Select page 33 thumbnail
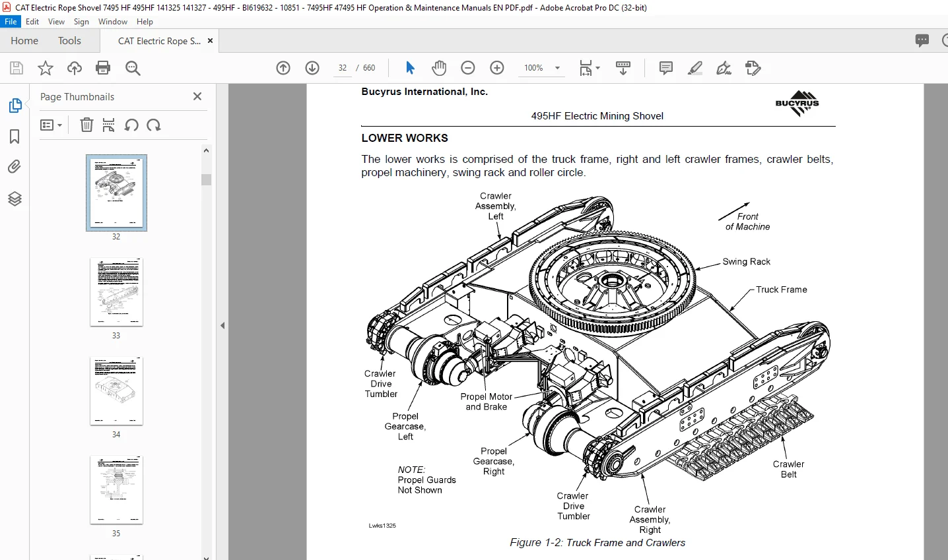This screenshot has height=560, width=948. [x=116, y=292]
